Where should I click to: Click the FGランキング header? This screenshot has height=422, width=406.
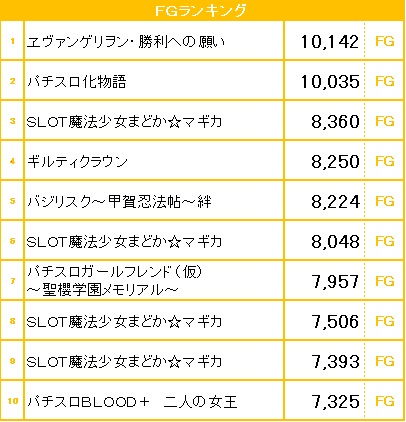(201, 10)
